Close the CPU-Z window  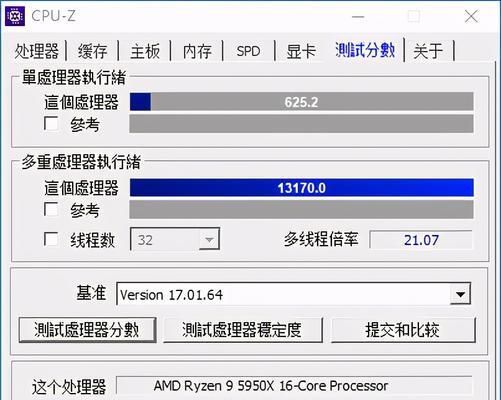[471, 16]
